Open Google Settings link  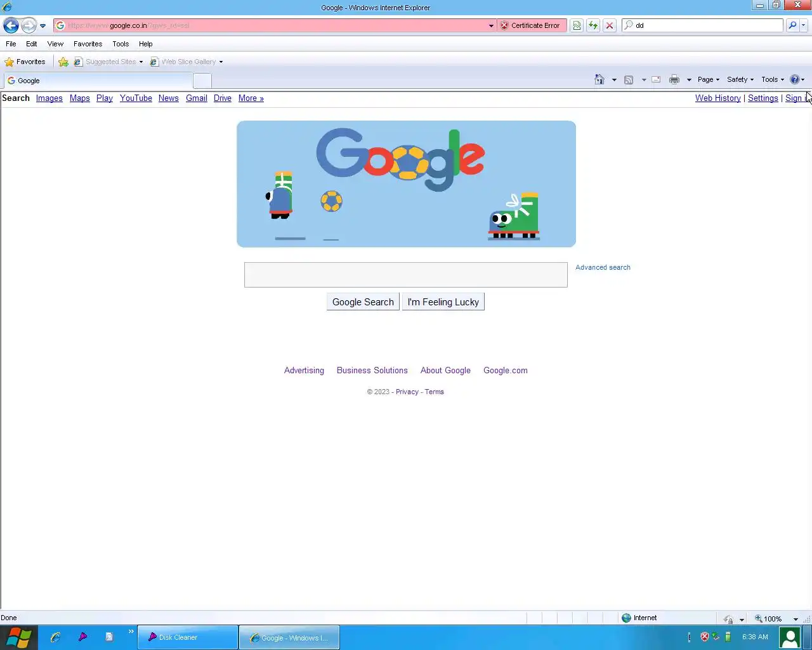[763, 98]
